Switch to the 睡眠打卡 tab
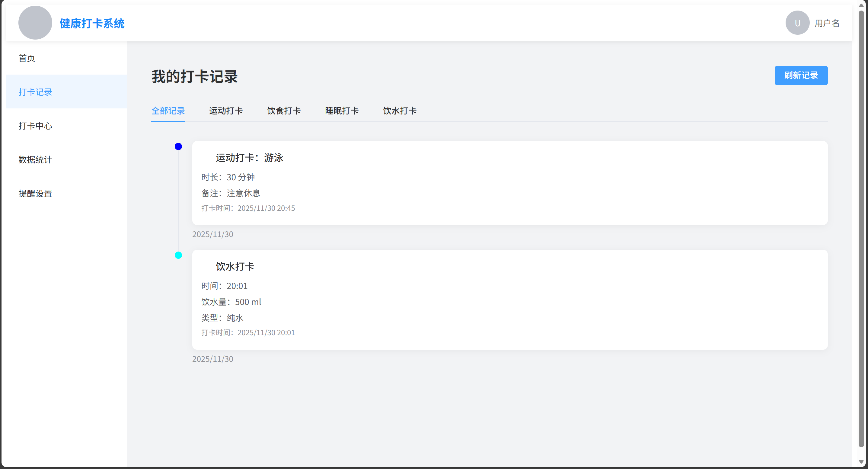Image resolution: width=868 pixels, height=469 pixels. click(x=342, y=111)
